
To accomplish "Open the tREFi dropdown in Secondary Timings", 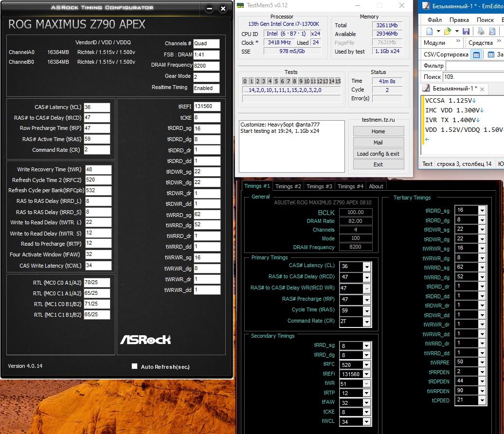I will (x=366, y=374).
